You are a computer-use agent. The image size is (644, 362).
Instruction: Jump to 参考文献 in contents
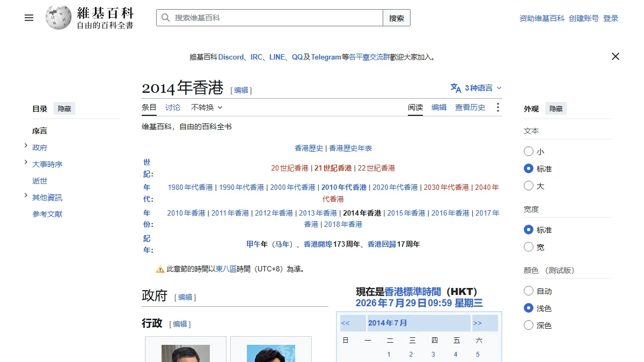pyautogui.click(x=47, y=214)
